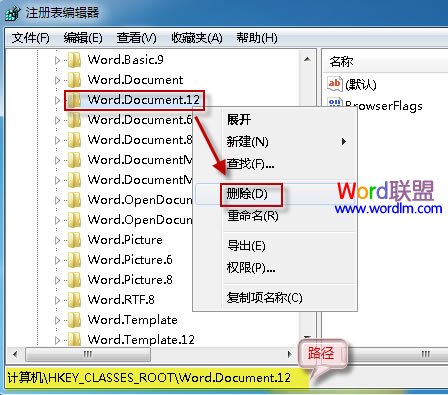Expand the Word.Document.6 key
Screen dimensions: 448x395
click(x=57, y=120)
